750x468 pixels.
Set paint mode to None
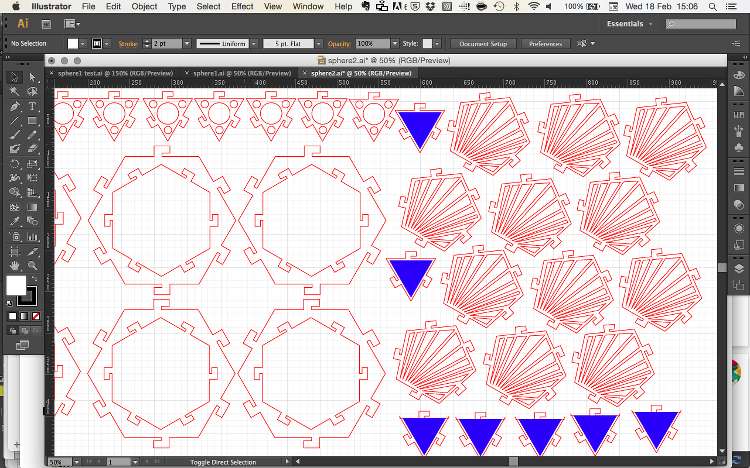click(35, 316)
